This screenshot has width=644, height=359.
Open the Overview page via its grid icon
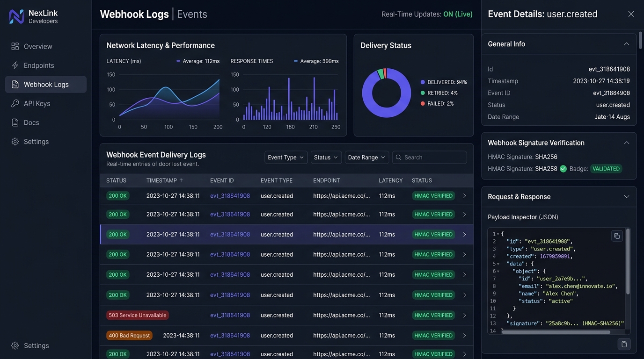(15, 46)
